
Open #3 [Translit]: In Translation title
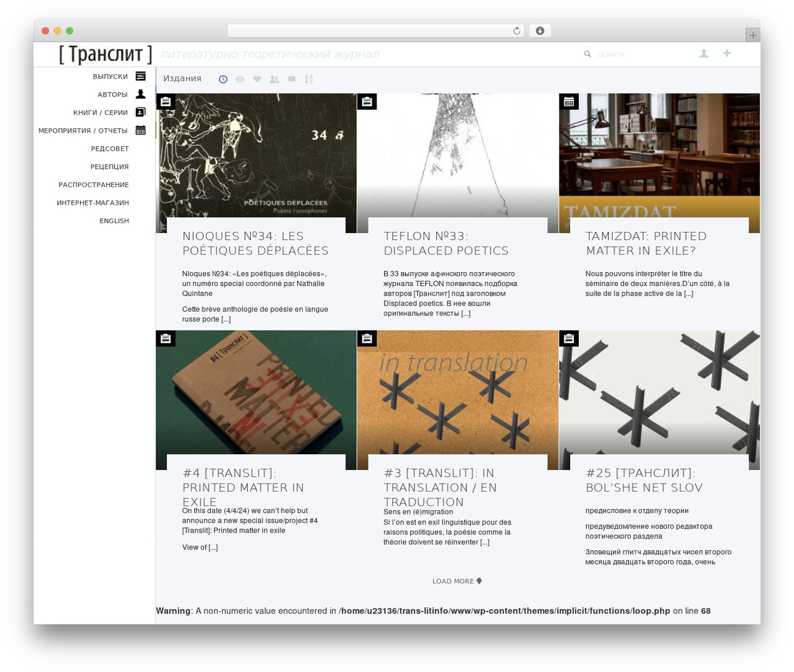pyautogui.click(x=440, y=488)
